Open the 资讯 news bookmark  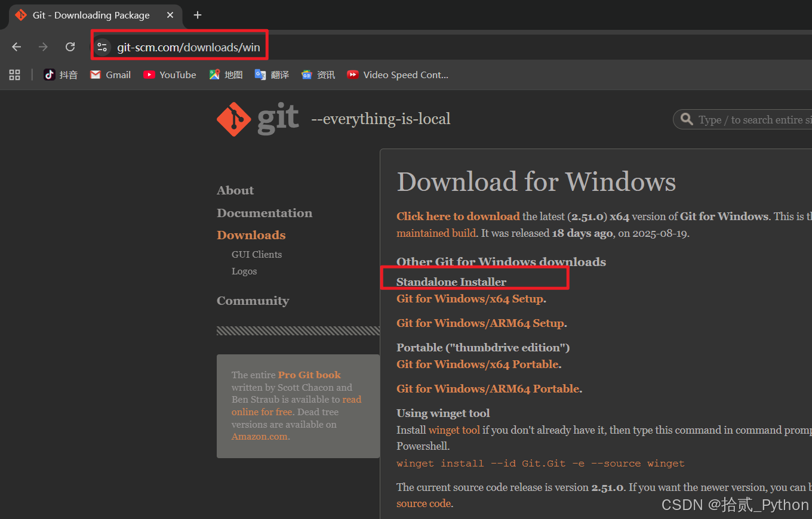tap(318, 75)
